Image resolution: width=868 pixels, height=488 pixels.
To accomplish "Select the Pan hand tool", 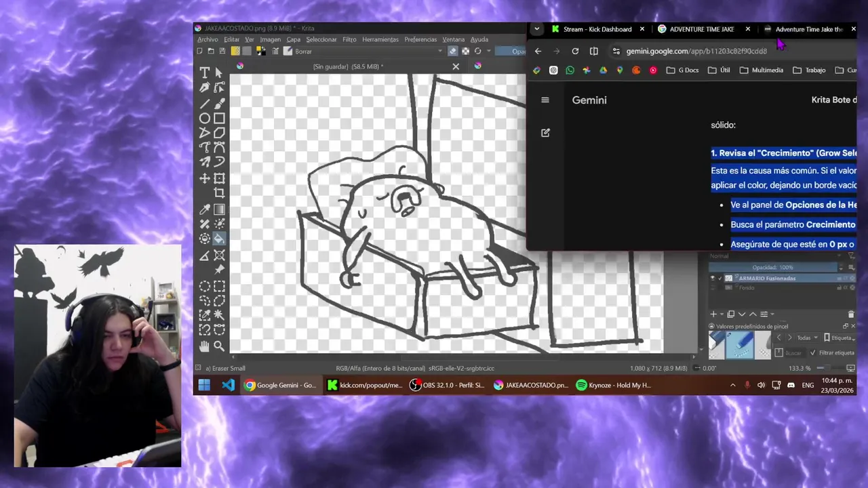I will tap(204, 346).
